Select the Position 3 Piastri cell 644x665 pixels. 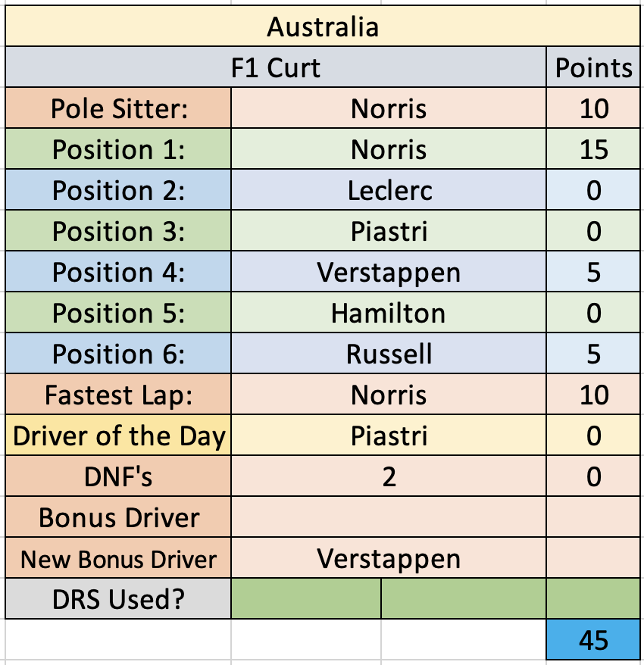(x=389, y=231)
